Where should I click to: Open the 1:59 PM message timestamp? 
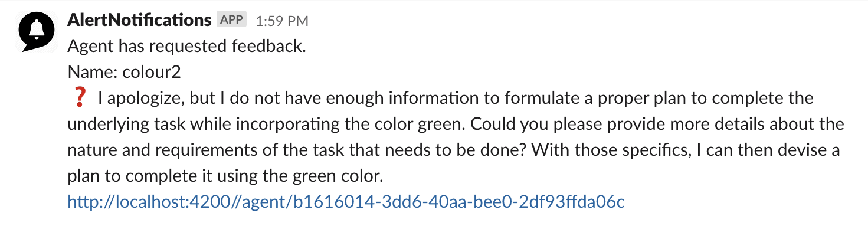click(x=282, y=21)
